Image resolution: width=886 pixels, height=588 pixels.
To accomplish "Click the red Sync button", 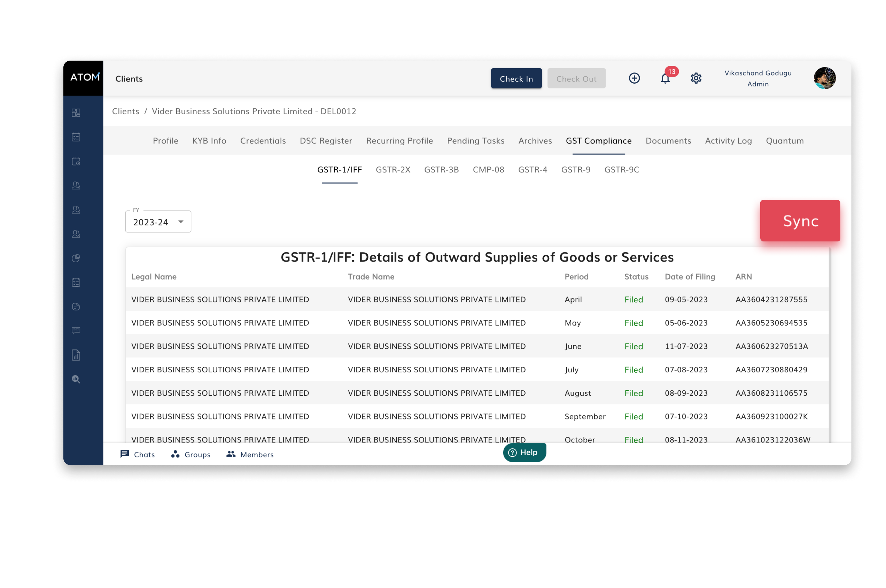I will [x=801, y=221].
